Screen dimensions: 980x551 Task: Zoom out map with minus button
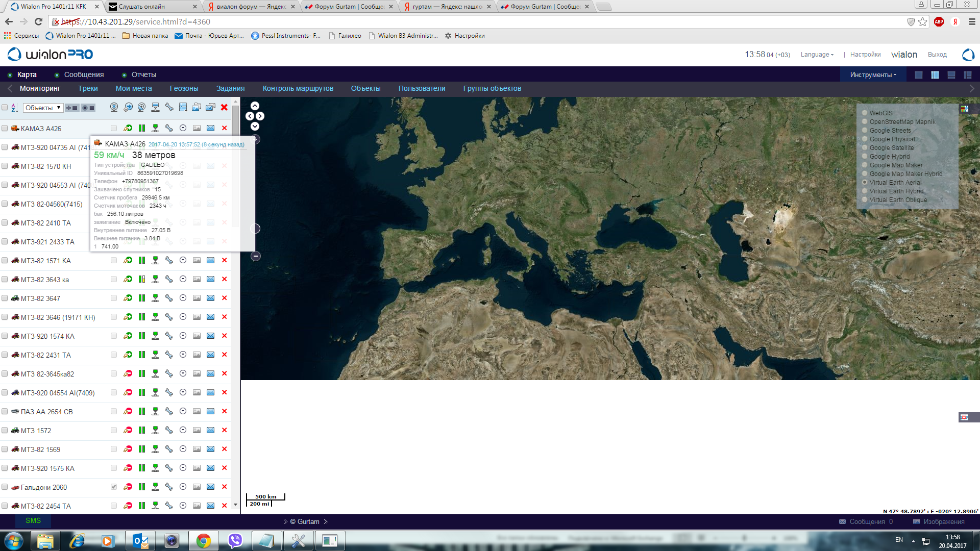tap(256, 256)
